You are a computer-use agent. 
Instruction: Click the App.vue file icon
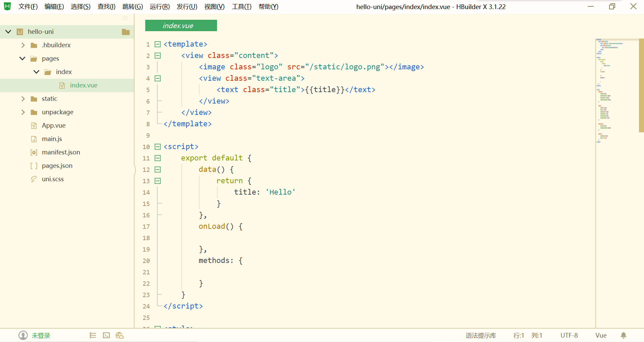coord(34,126)
